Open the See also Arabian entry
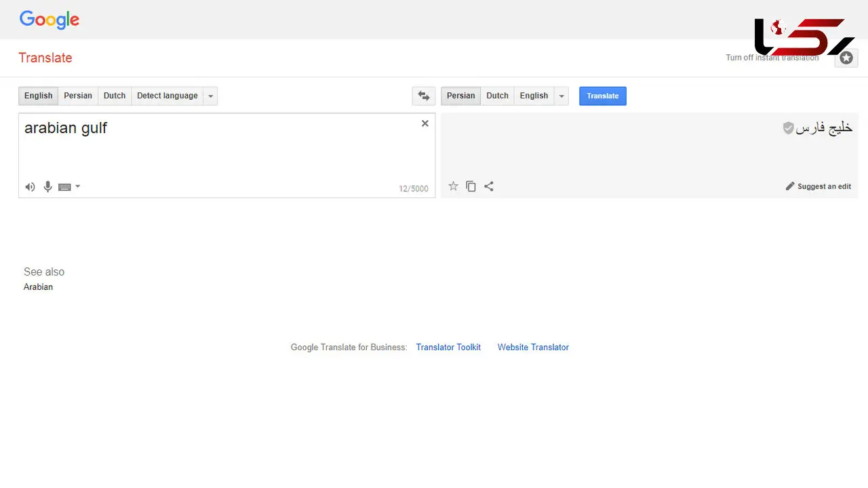Screen dimensions: 868x488 pyautogui.click(x=38, y=287)
